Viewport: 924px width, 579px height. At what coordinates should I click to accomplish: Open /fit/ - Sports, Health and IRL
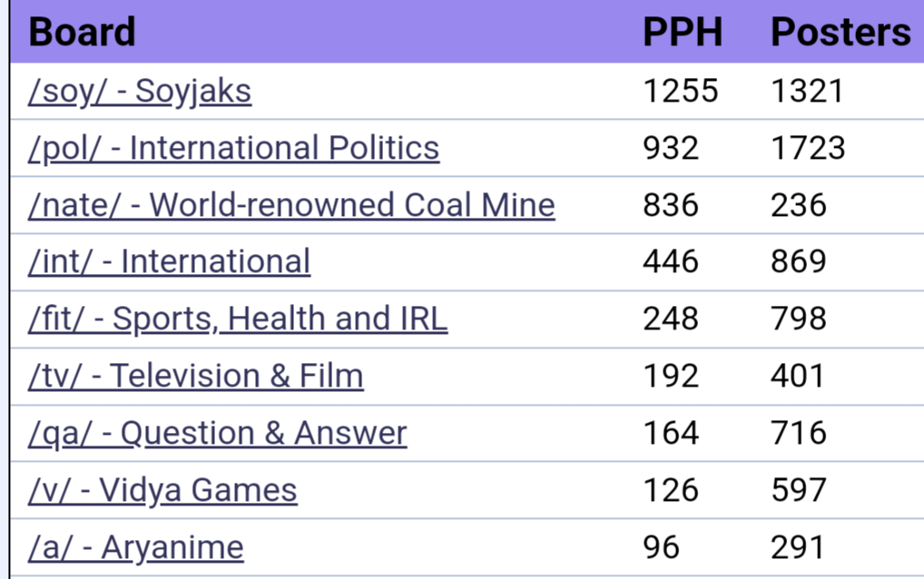(238, 319)
